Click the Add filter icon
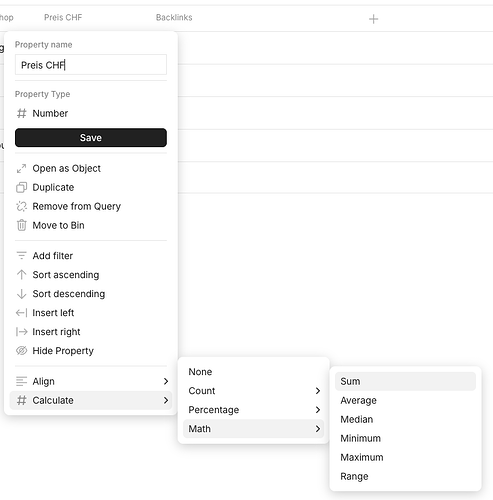Image resolution: width=493 pixels, height=500 pixels. coord(21,256)
